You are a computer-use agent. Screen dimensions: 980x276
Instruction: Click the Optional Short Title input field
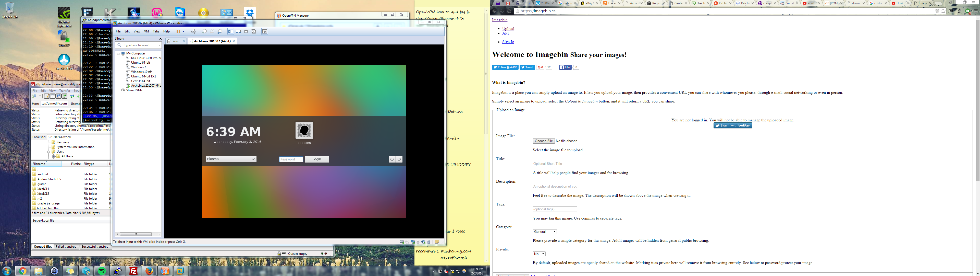555,164
